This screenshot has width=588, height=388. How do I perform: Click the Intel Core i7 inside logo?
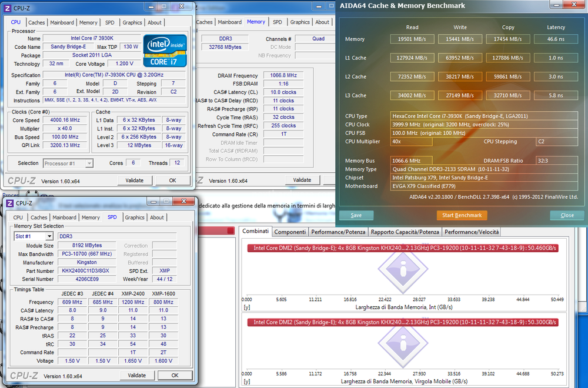165,51
